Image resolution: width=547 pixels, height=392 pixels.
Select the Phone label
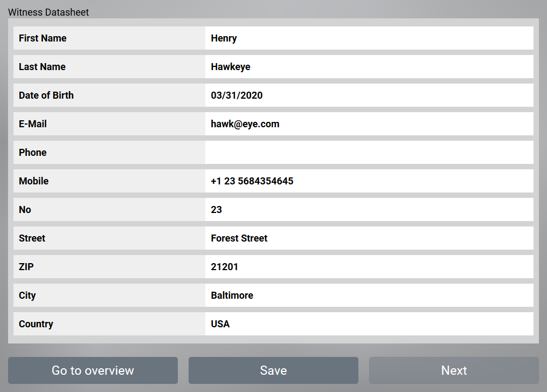(x=33, y=153)
